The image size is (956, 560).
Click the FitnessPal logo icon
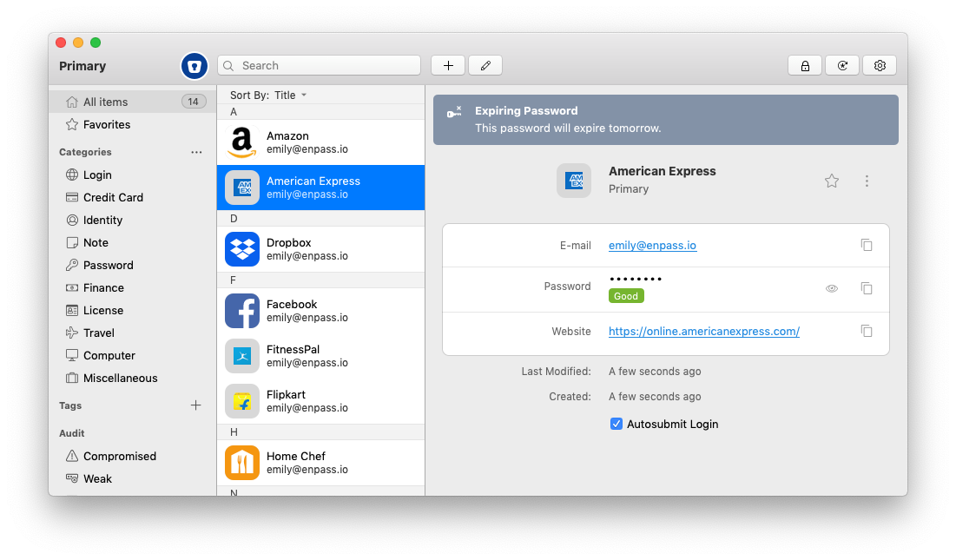click(242, 356)
